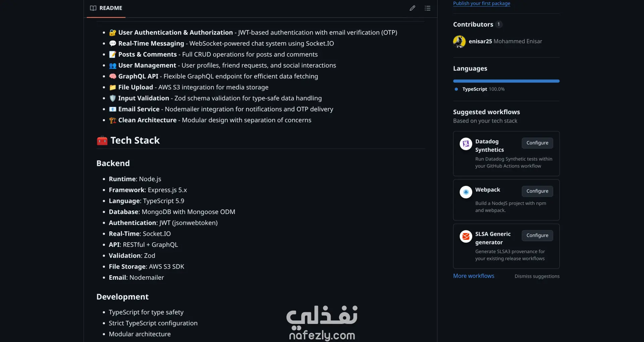The height and width of the screenshot is (342, 644).
Task: Dismiss the workflow suggestions
Action: tap(537, 276)
